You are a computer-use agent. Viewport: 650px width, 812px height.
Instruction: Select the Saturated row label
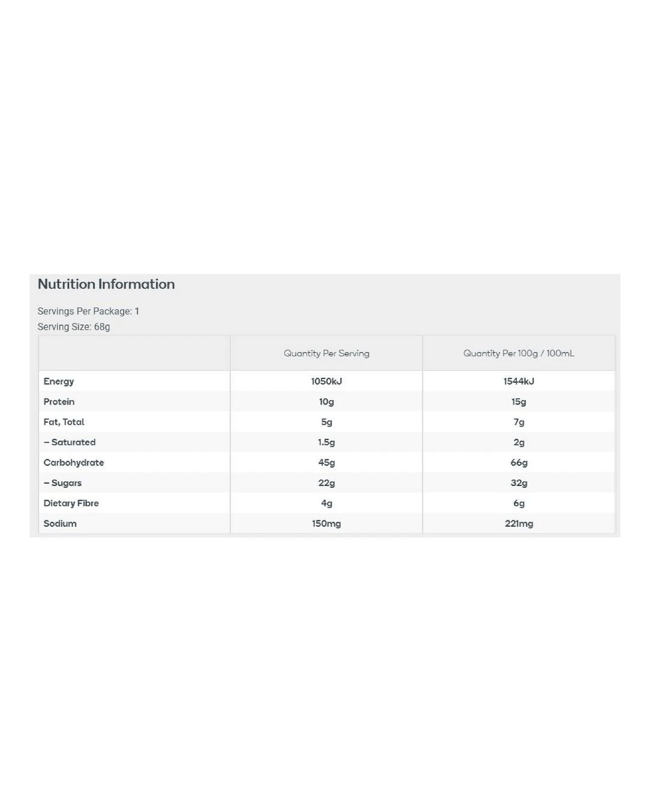point(70,442)
